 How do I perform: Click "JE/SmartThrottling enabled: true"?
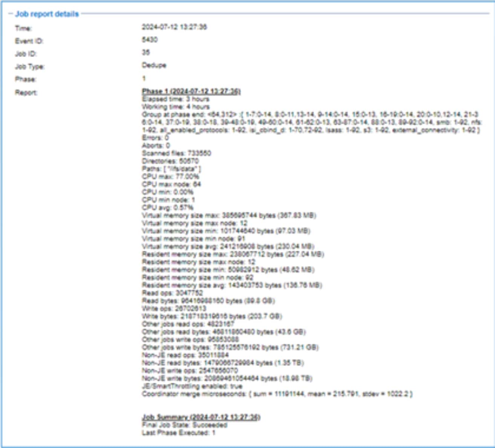pos(192,386)
